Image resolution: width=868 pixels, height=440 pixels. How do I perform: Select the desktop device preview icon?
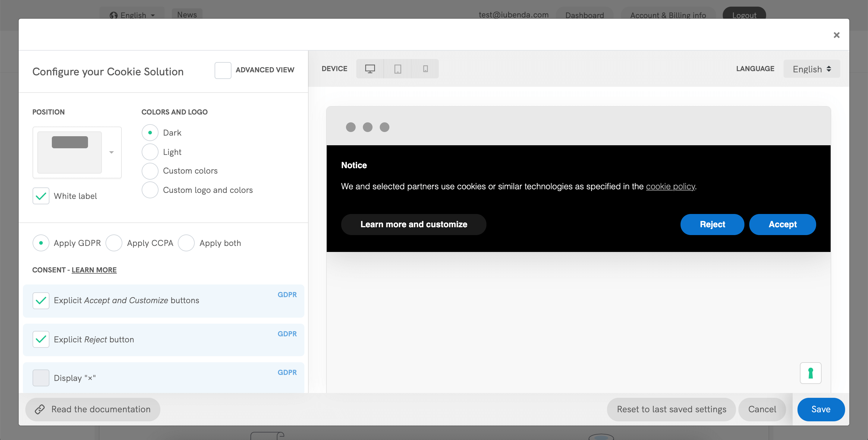point(370,68)
